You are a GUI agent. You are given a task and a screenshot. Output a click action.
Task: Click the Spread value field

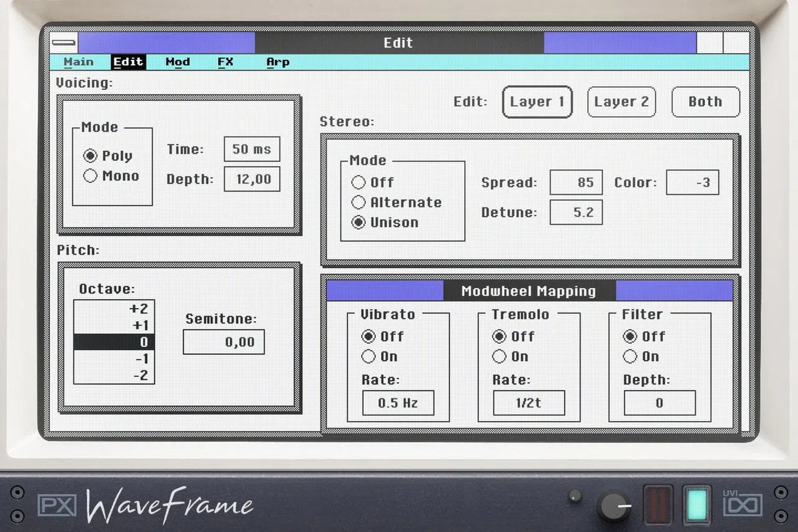(576, 182)
